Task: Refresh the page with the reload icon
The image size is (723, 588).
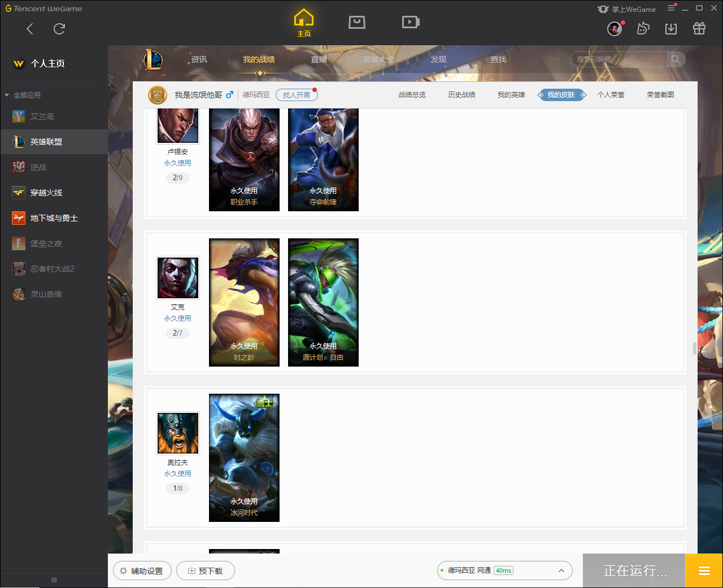Action: pyautogui.click(x=59, y=29)
